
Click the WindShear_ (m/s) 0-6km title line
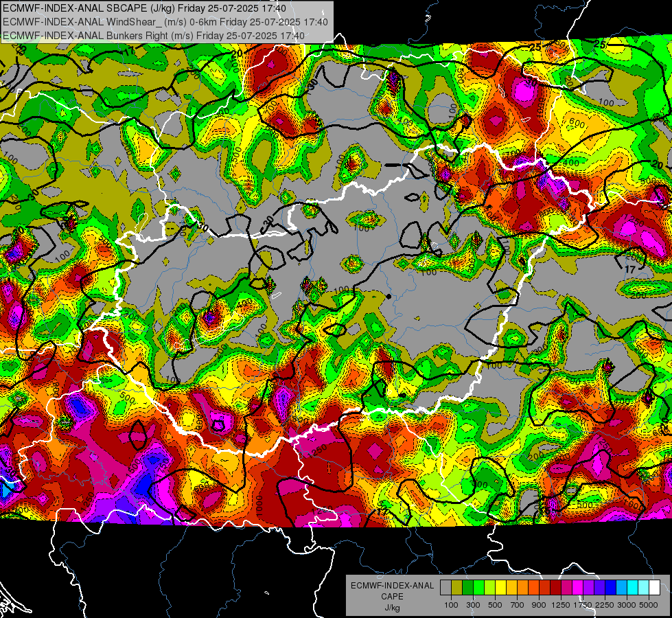[165, 22]
